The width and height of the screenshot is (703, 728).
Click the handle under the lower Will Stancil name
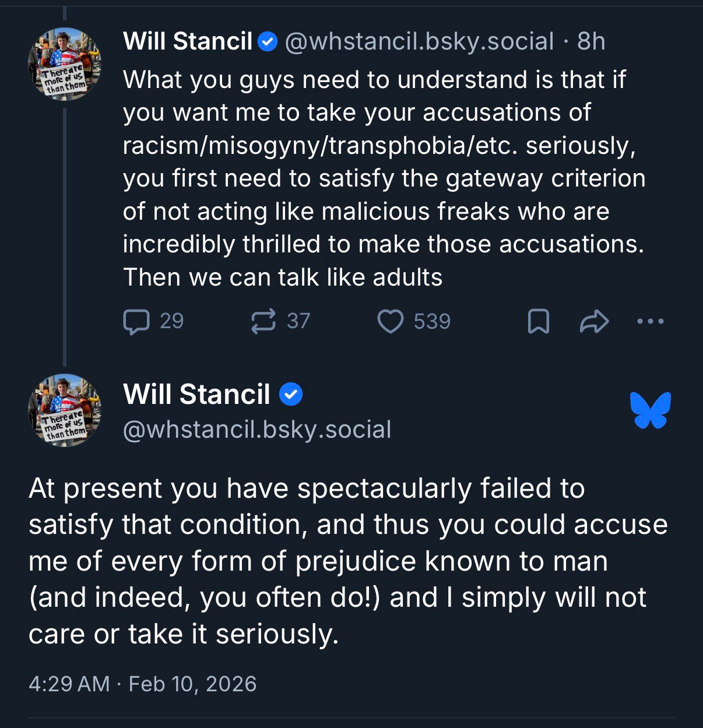257,430
